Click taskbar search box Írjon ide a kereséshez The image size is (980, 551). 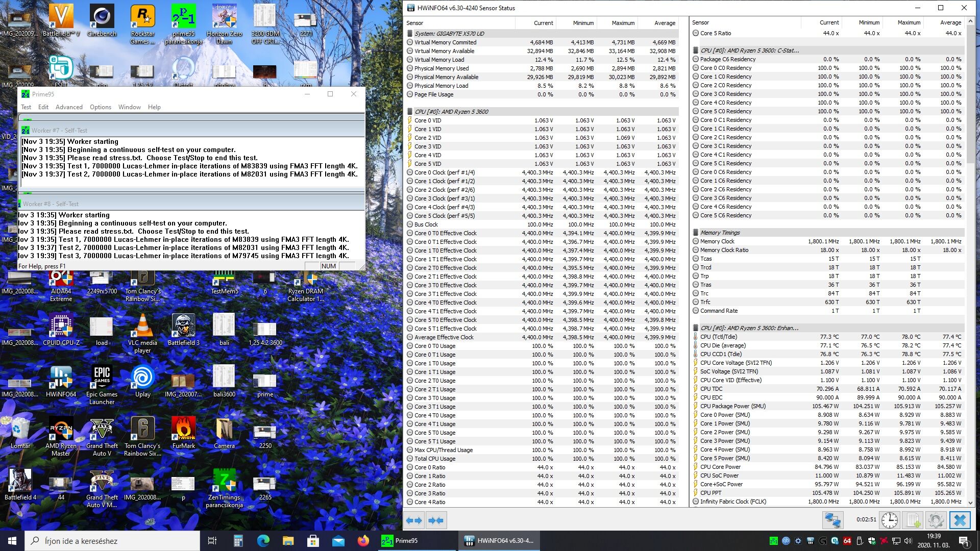coord(112,541)
